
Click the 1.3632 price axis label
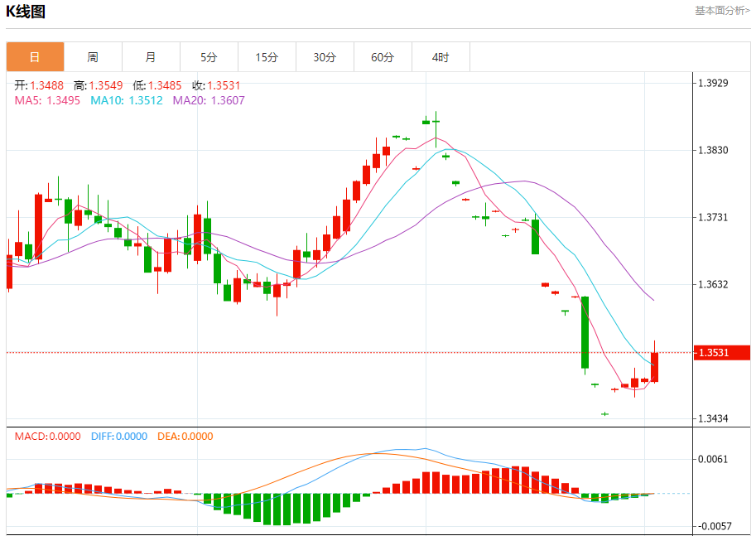(x=714, y=284)
